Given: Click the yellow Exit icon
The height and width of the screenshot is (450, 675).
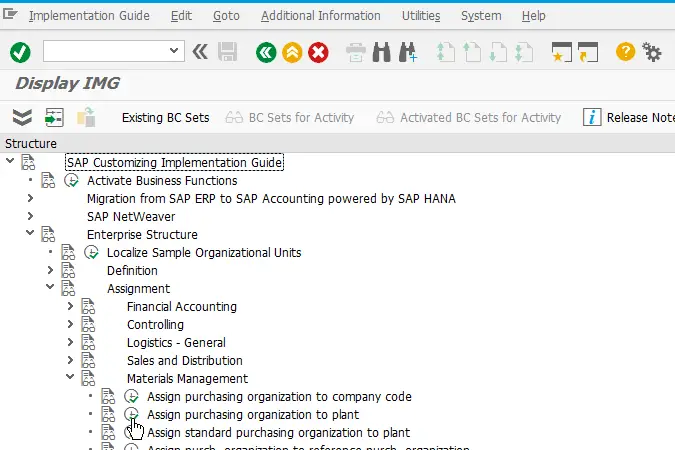Looking at the screenshot, I should (x=292, y=53).
